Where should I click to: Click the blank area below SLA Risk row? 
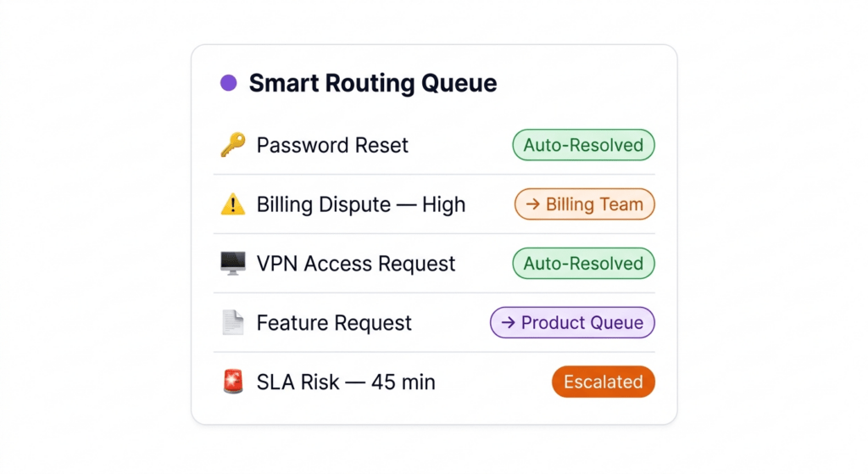434,411
